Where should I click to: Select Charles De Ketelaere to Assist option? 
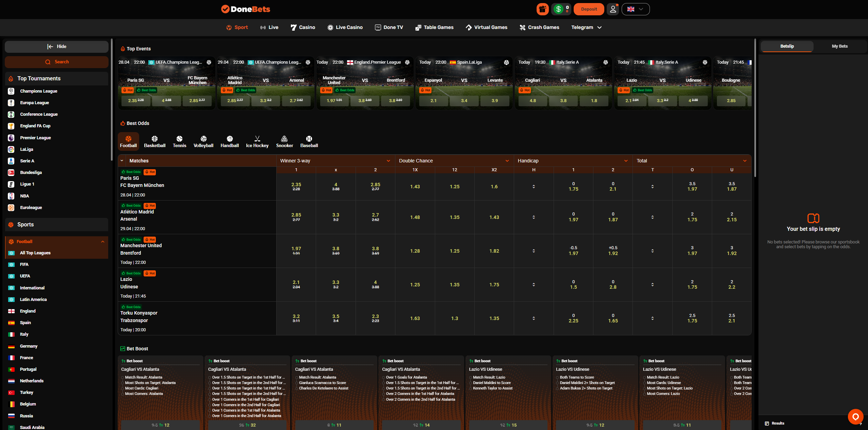pyautogui.click(x=324, y=388)
